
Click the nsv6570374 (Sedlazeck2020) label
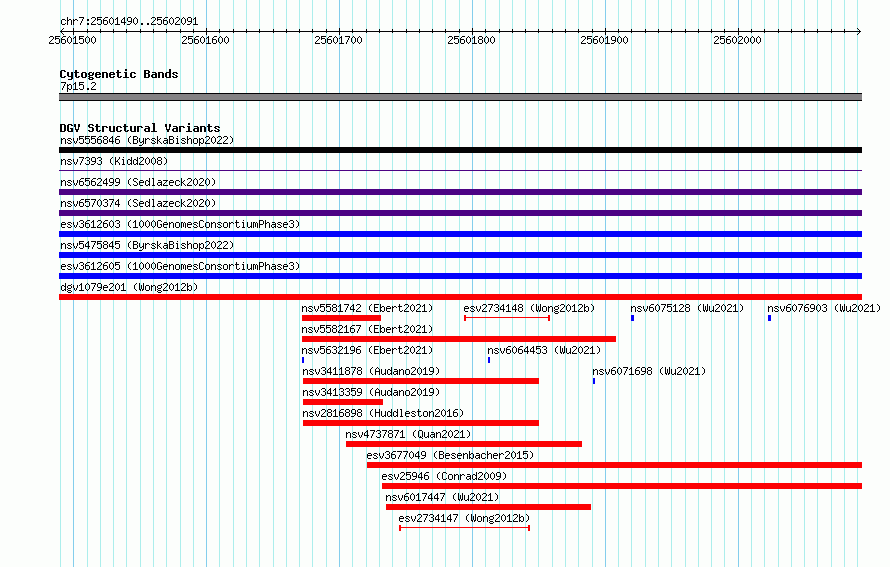138,203
